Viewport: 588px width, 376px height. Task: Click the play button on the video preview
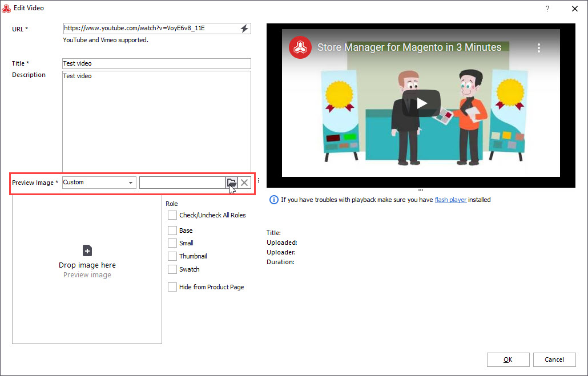click(x=421, y=103)
